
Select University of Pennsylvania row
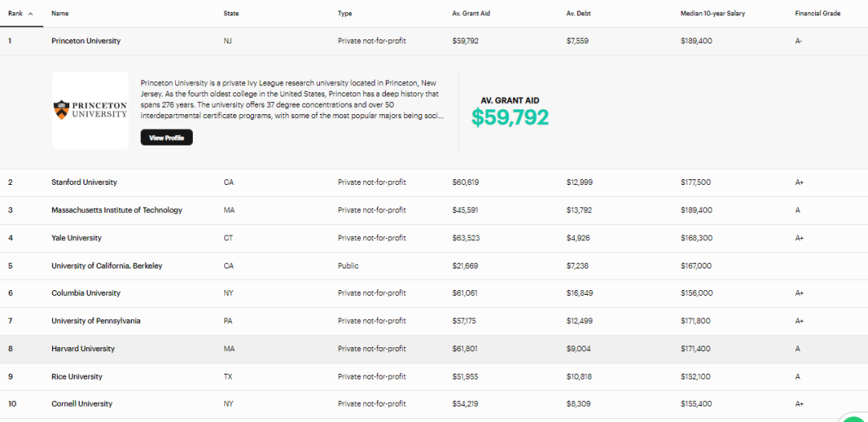pyautogui.click(x=96, y=322)
